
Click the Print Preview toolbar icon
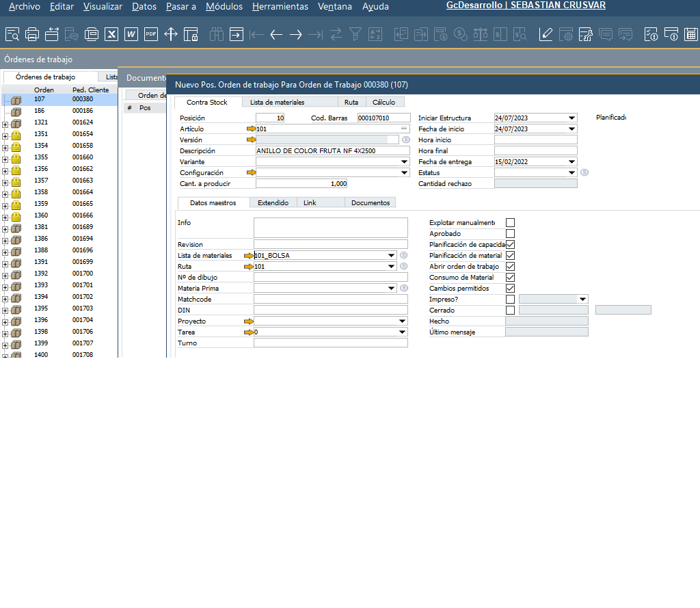(x=12, y=34)
